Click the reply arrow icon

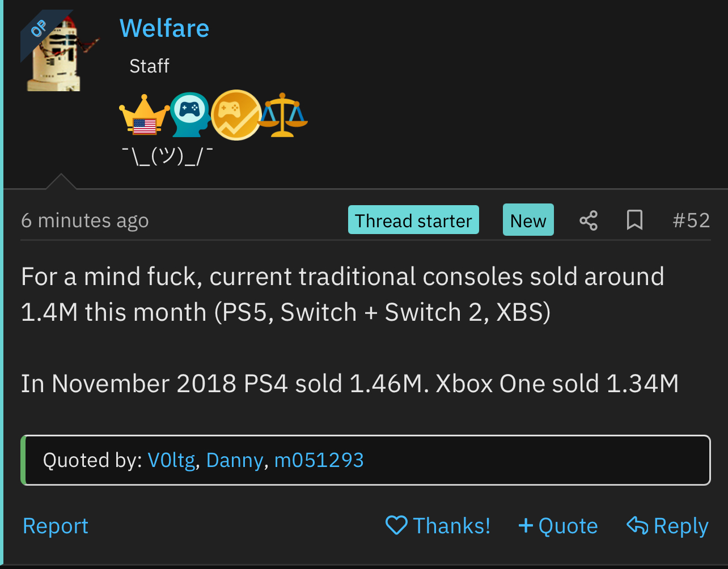[x=637, y=525]
